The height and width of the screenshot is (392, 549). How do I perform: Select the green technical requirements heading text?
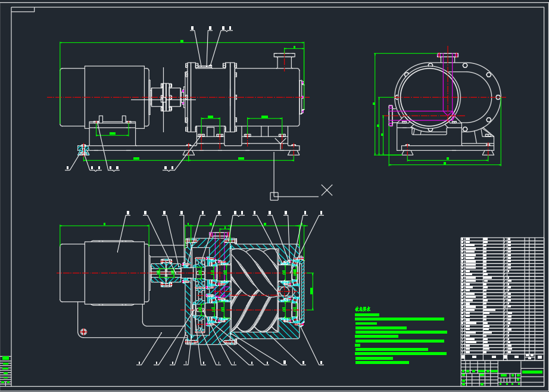click(363, 309)
